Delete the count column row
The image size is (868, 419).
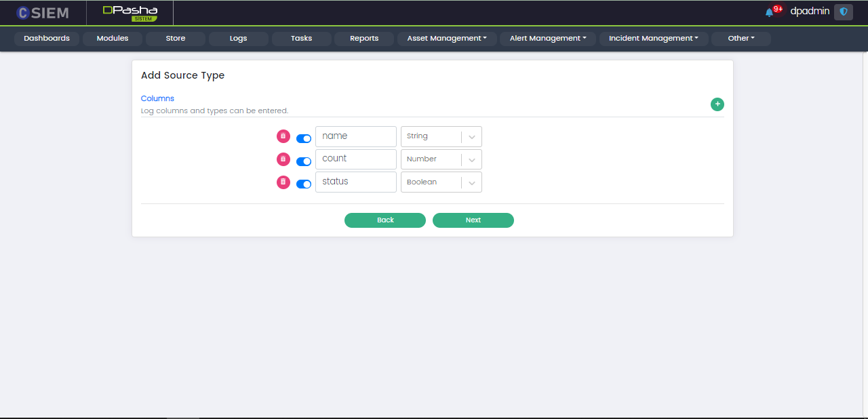[283, 159]
